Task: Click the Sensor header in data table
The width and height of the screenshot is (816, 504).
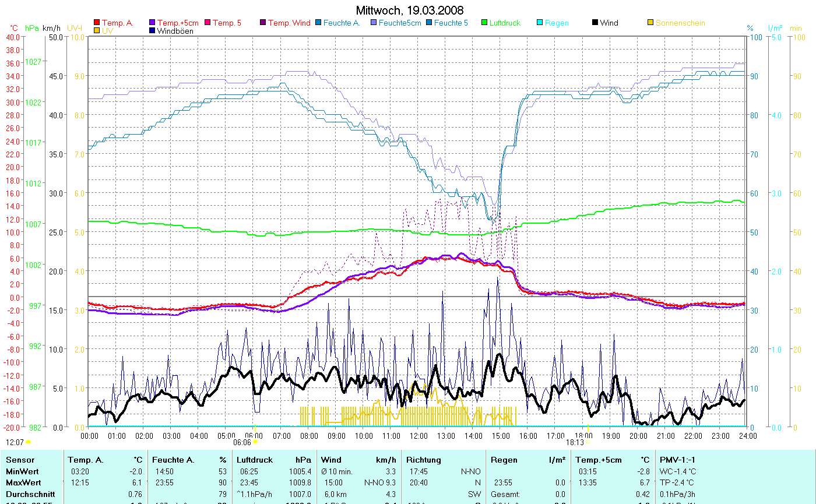Action: click(x=19, y=460)
